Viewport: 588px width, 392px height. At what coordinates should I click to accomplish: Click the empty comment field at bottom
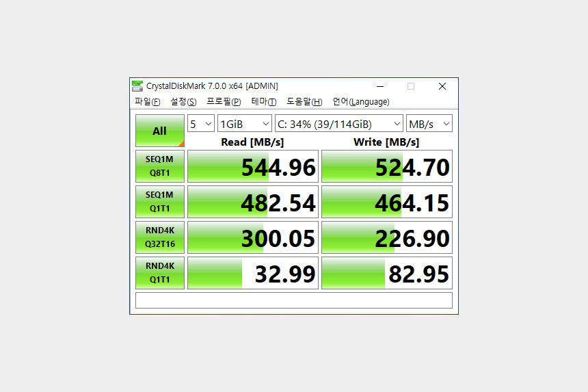294,300
